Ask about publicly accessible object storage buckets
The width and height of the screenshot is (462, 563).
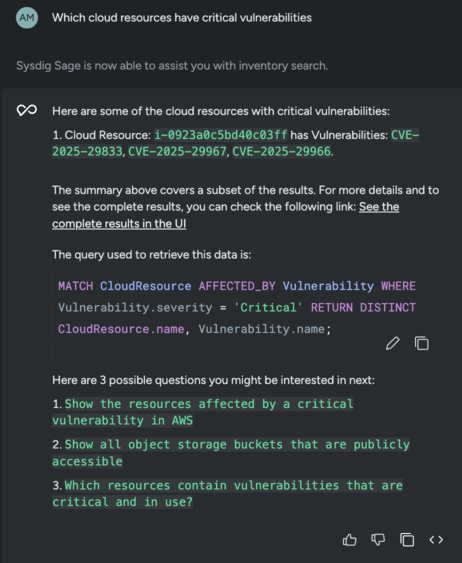point(231,453)
